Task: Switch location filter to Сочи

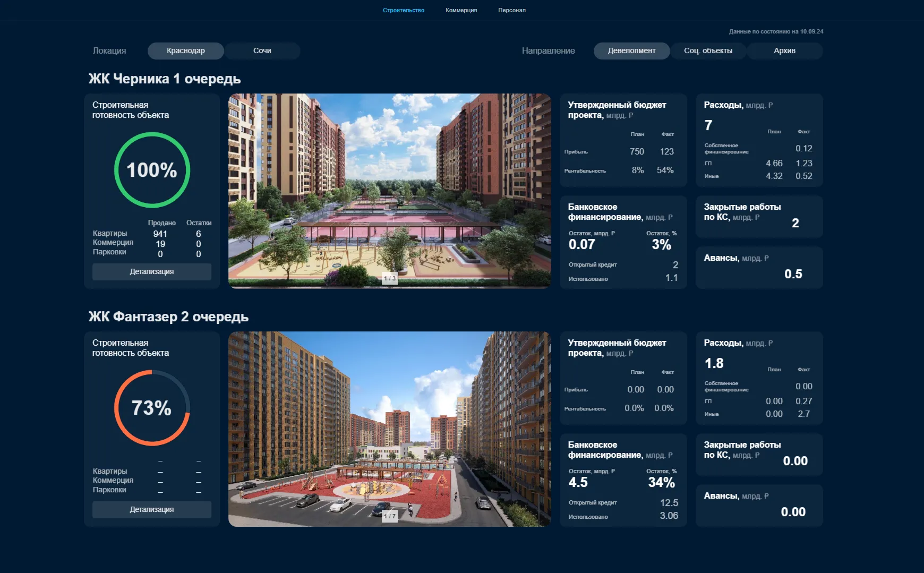Action: tap(262, 50)
